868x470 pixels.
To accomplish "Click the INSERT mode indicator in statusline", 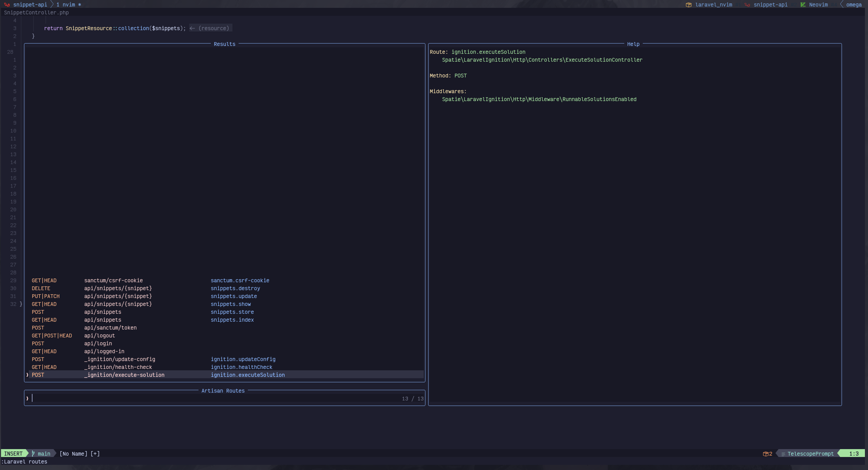I will coord(13,454).
